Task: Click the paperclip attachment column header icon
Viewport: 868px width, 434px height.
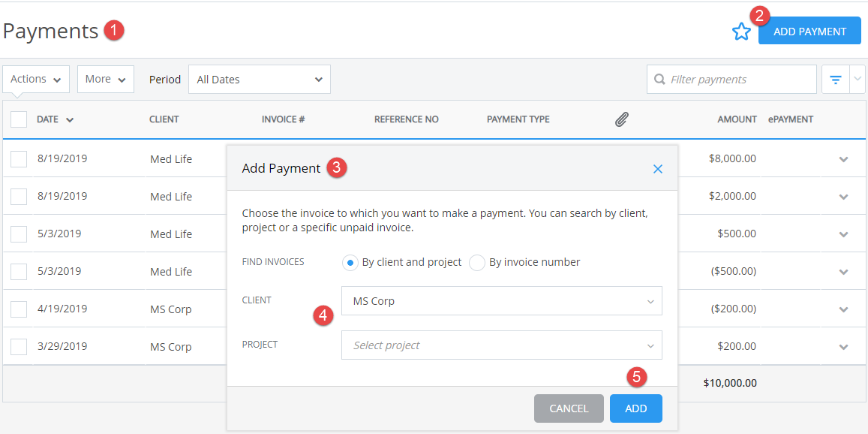Action: click(x=621, y=119)
